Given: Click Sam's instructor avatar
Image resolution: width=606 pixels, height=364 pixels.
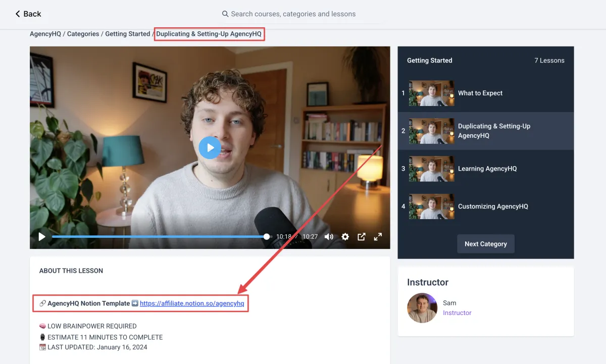Looking at the screenshot, I should tap(422, 308).
